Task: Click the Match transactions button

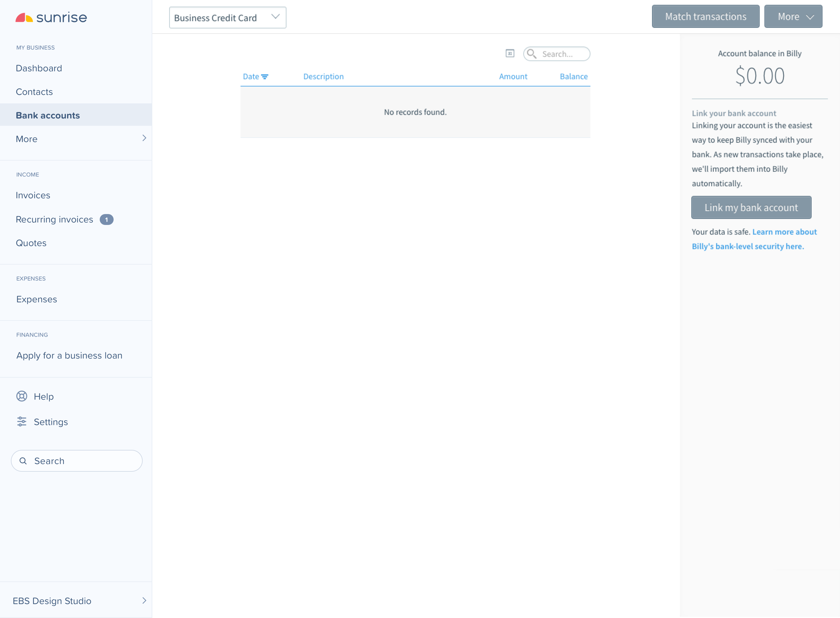Action: (706, 16)
